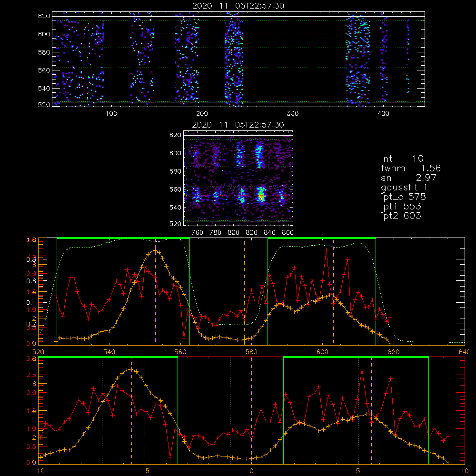Viewport: 476px width, 476px height.
Task: Click x-axis label 540 of the profile plot
Action: pyautogui.click(x=109, y=352)
